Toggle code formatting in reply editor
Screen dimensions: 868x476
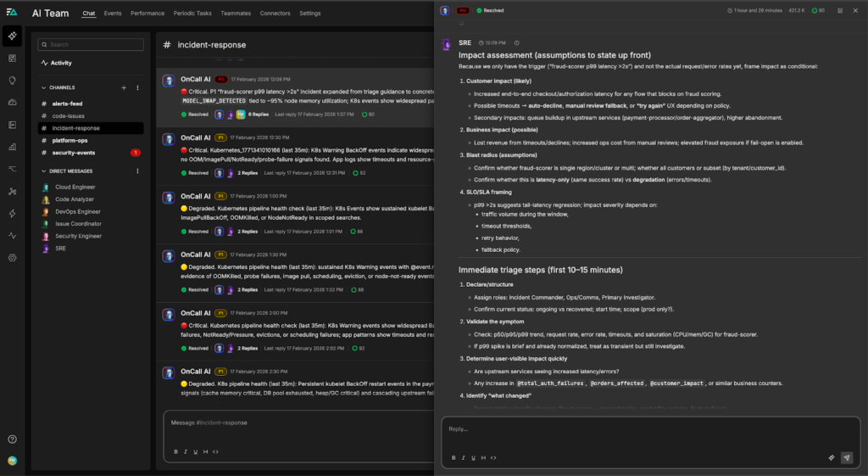tap(493, 457)
